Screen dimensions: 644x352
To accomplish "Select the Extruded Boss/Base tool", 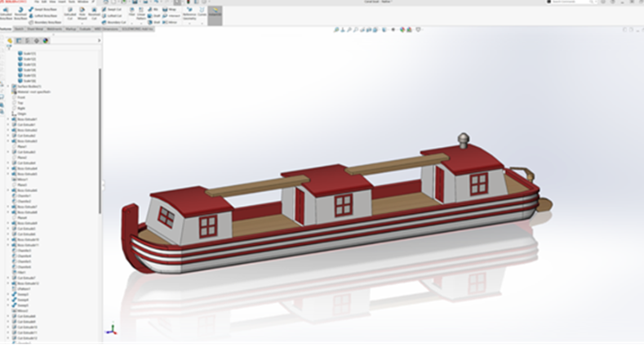I will [x=6, y=13].
